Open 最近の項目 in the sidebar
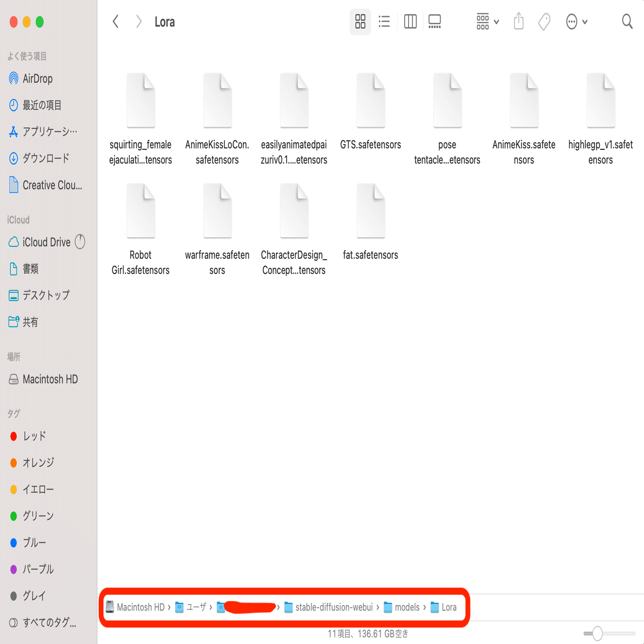The height and width of the screenshot is (644, 644). pyautogui.click(x=36, y=105)
